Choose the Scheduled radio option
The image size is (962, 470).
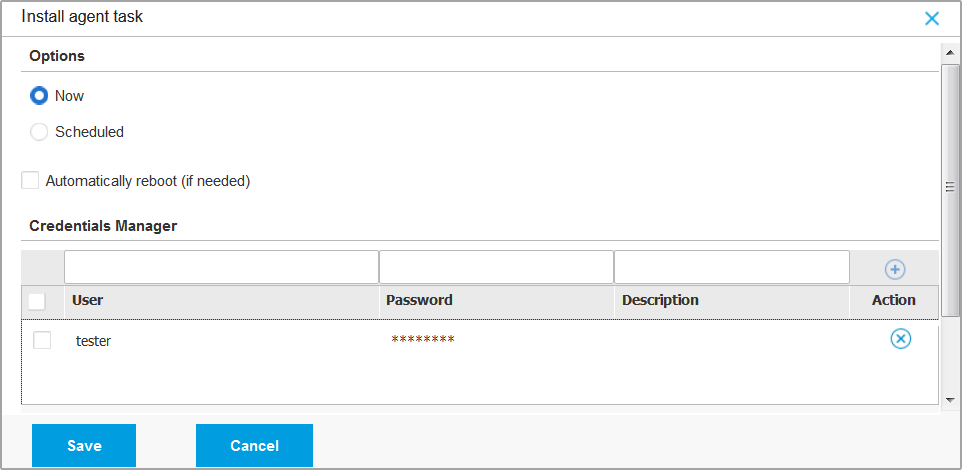tap(40, 132)
